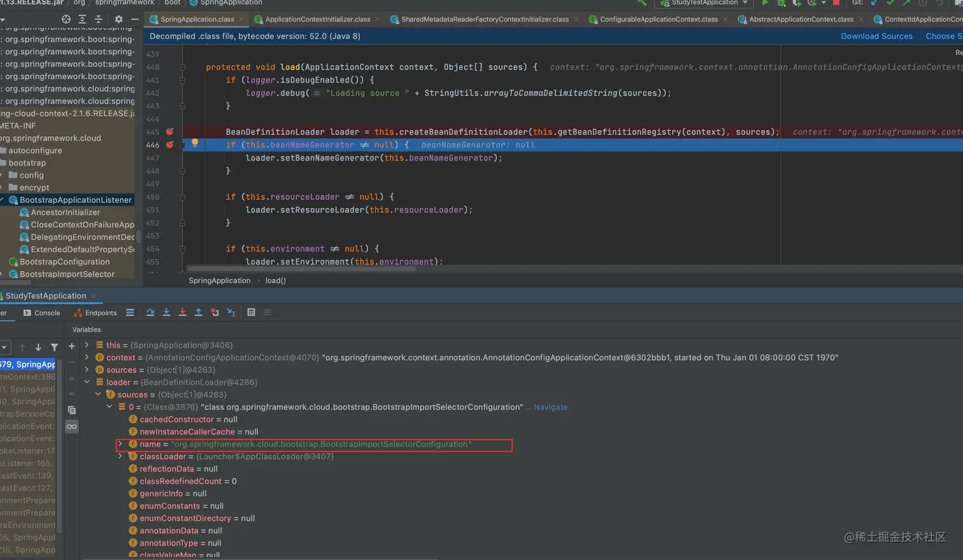Select BootstrapConfiguration in project tree
Screen dimensions: 963x560
click(64, 262)
